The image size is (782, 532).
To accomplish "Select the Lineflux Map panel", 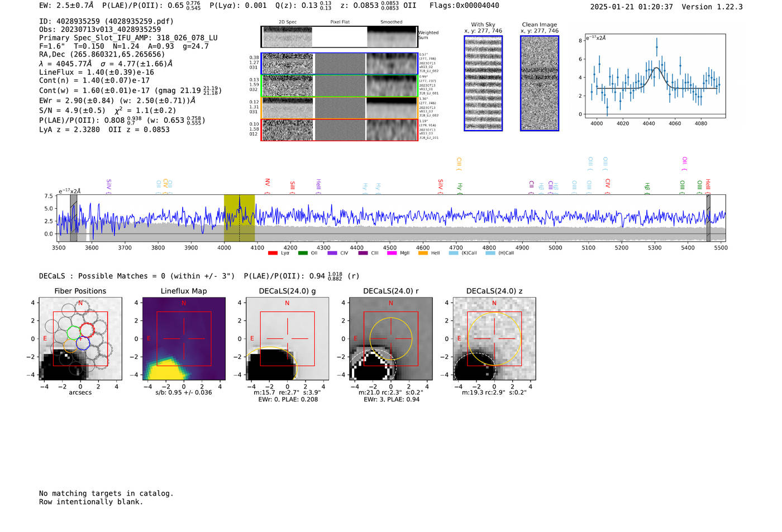I will click(x=184, y=339).
